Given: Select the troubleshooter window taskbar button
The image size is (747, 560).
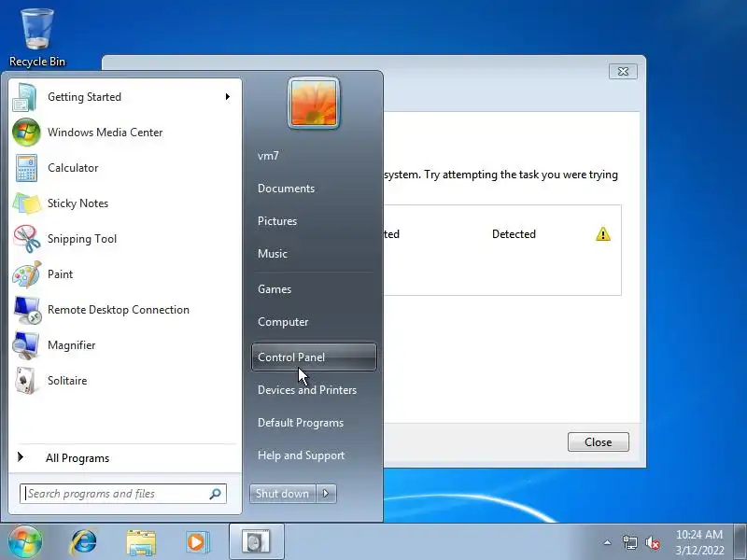Looking at the screenshot, I should [256, 542].
